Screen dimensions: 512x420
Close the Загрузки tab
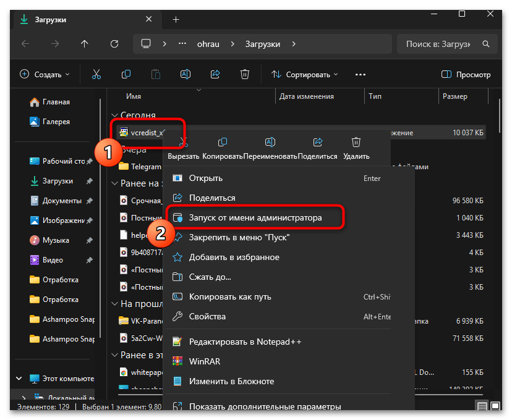tap(149, 20)
